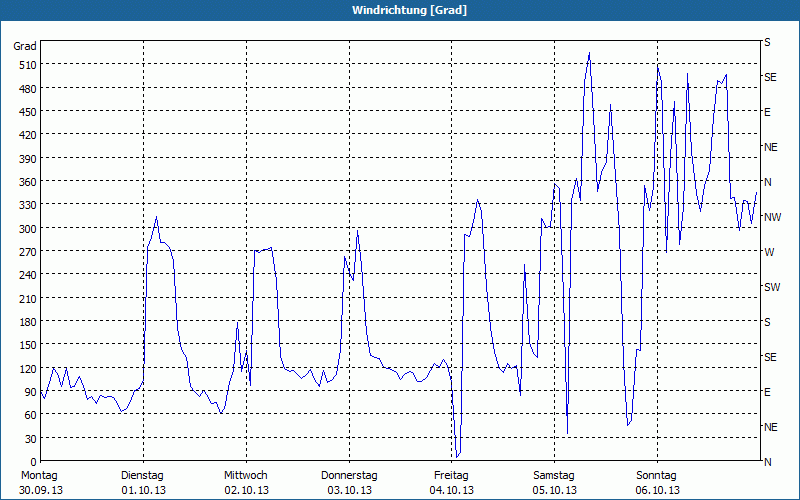This screenshot has width=800, height=500.
Task: Click the 'S' compass label at axis top
Action: (x=767, y=42)
